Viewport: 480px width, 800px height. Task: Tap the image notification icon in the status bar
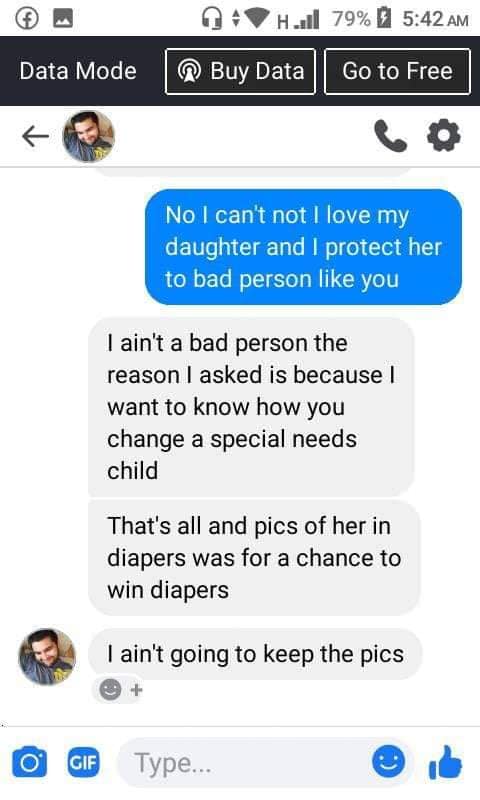click(63, 19)
